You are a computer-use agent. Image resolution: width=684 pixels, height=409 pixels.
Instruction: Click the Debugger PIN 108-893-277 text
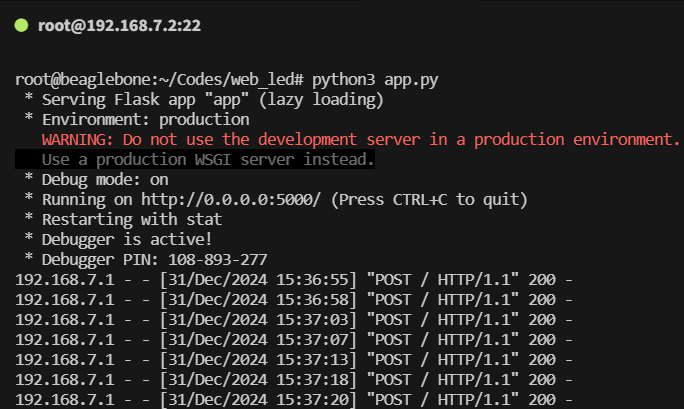(154, 260)
